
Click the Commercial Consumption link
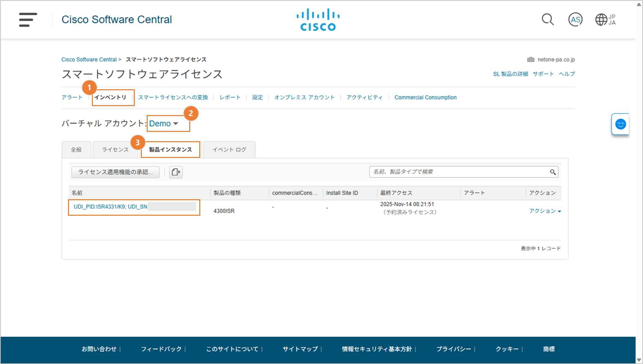coord(425,97)
